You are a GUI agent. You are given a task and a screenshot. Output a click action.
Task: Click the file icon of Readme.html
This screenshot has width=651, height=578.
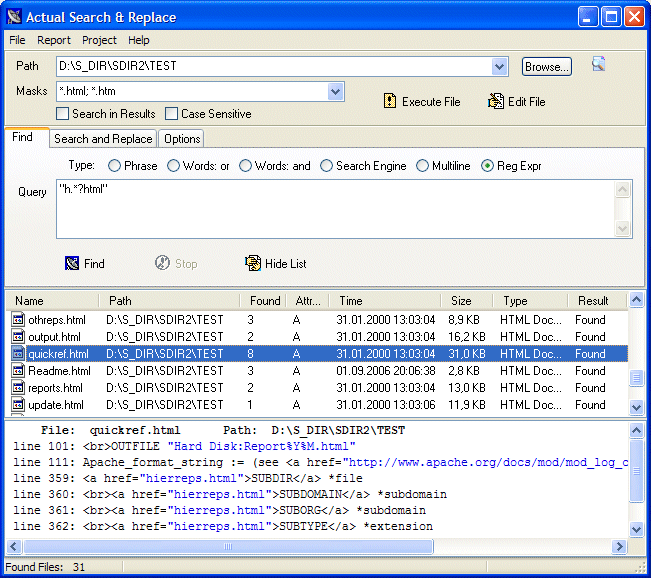pyautogui.click(x=18, y=370)
